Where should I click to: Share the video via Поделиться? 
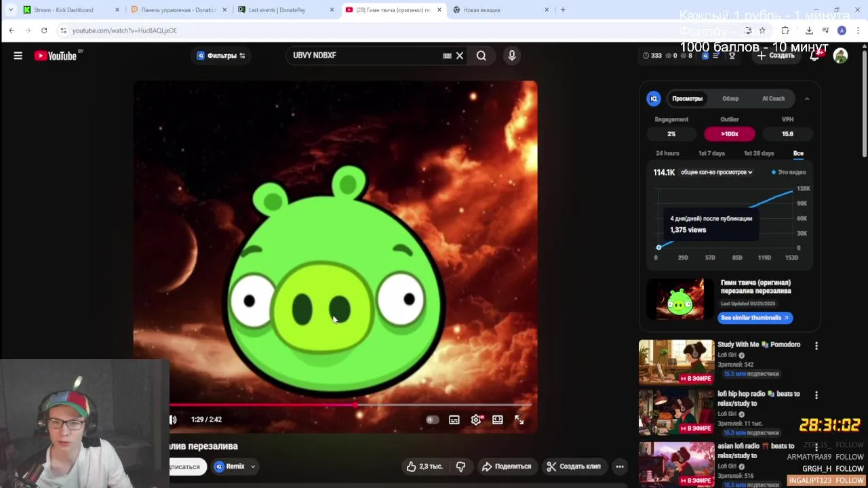tap(507, 466)
